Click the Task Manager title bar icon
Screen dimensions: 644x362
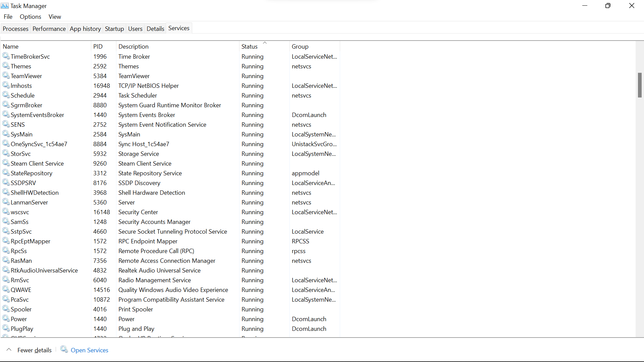5,6
